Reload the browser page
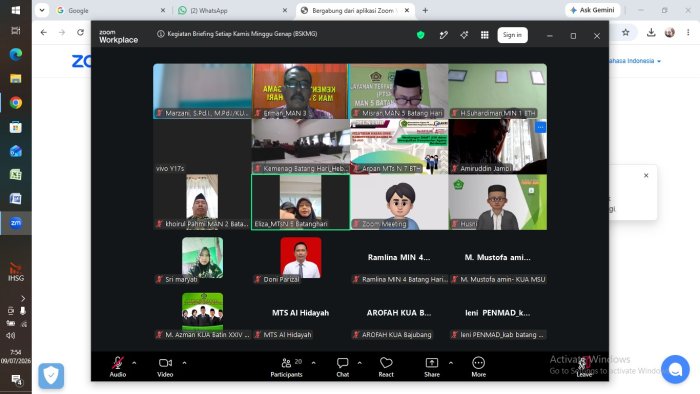Viewport: 700px width, 394px height. 80,32
